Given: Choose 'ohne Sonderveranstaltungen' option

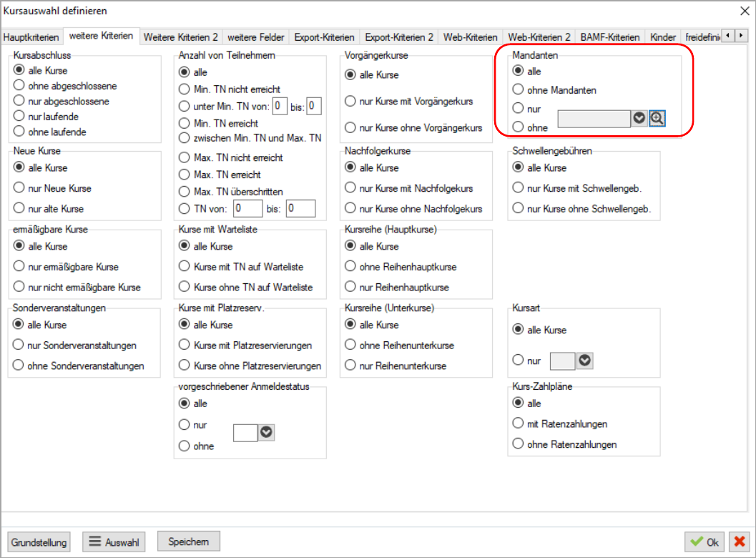Looking at the screenshot, I should 79,366.
